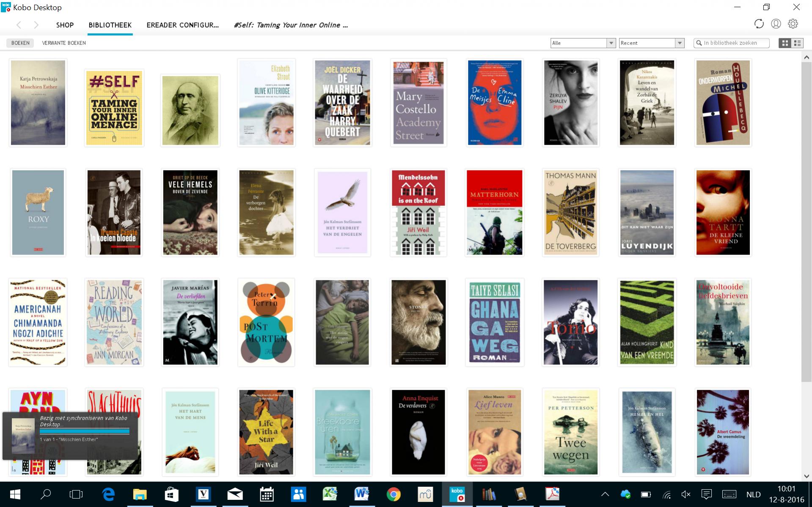The width and height of the screenshot is (812, 507).
Task: Open Windows taskbar search
Action: [x=46, y=494]
